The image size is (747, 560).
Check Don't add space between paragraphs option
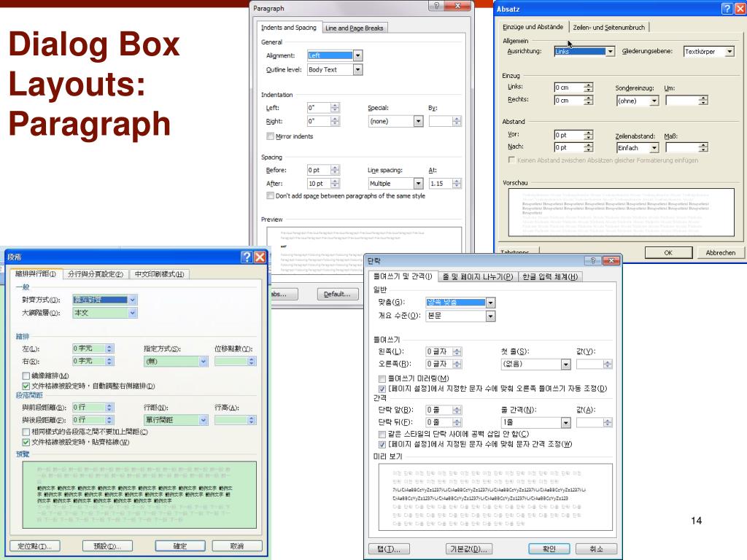coord(270,195)
